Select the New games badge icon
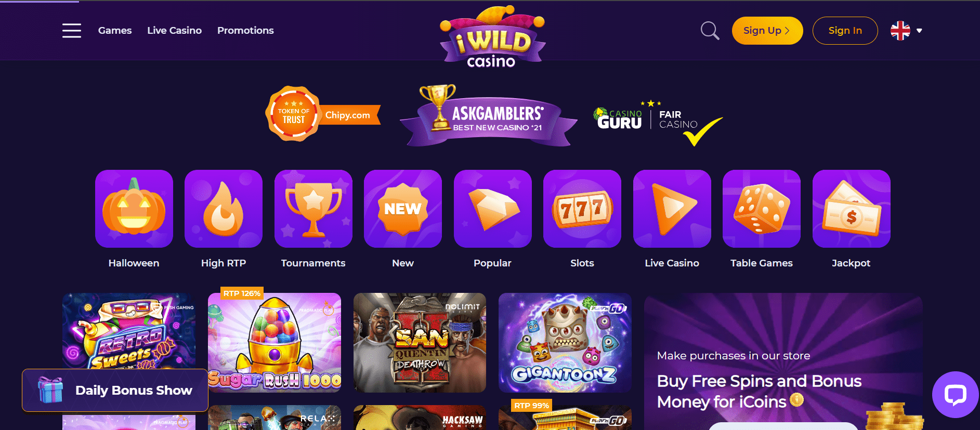The height and width of the screenshot is (430, 980). (403, 209)
